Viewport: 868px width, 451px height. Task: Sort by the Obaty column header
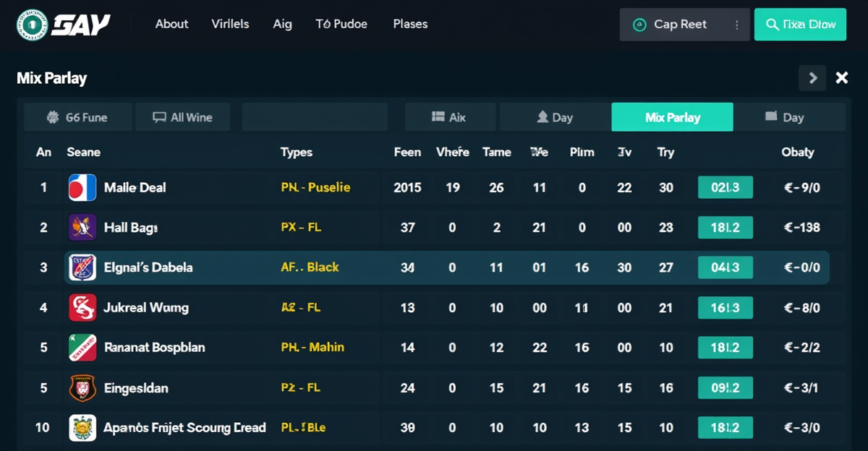798,152
